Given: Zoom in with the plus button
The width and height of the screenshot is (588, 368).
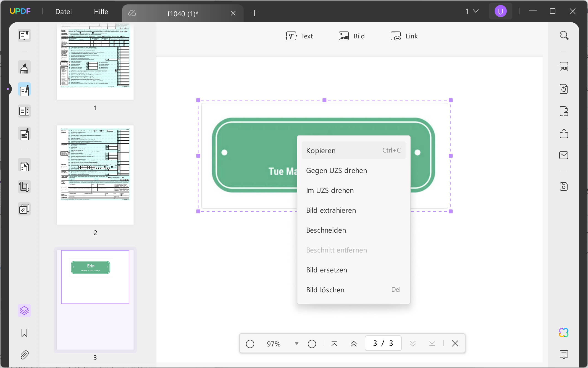Looking at the screenshot, I should 312,344.
